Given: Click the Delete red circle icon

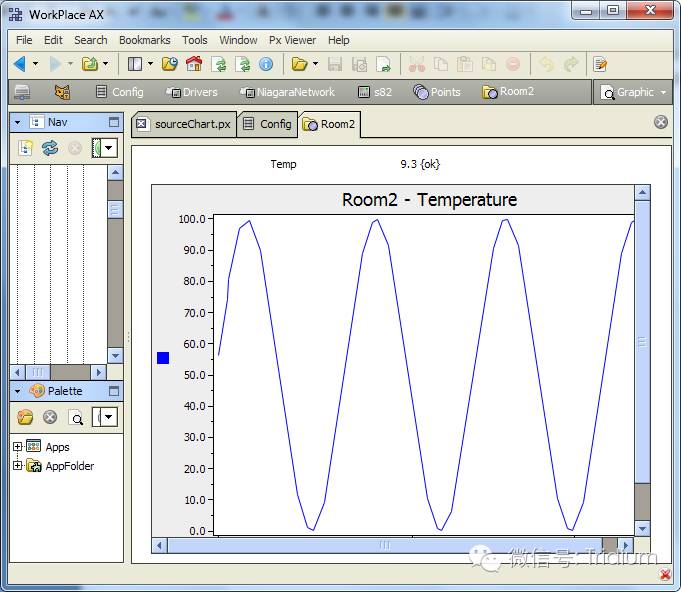Looking at the screenshot, I should 513,64.
